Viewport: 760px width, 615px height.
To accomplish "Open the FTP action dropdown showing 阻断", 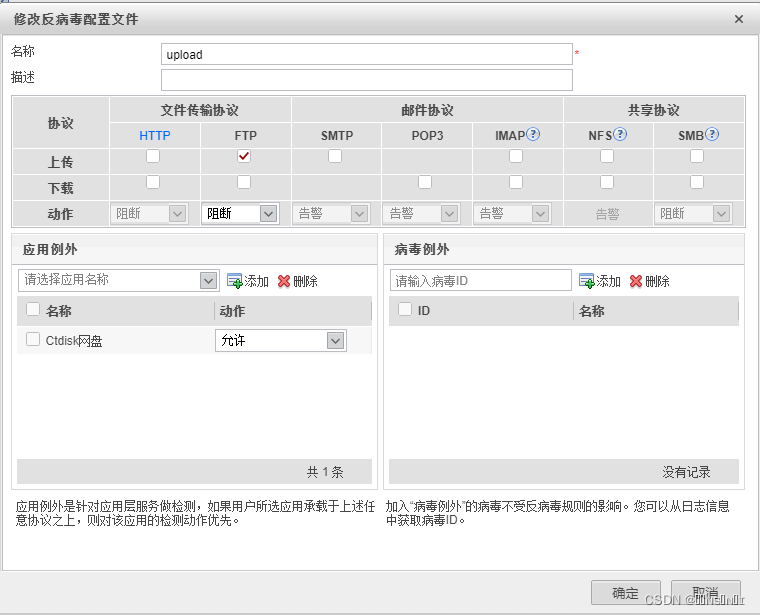I will (x=240, y=214).
